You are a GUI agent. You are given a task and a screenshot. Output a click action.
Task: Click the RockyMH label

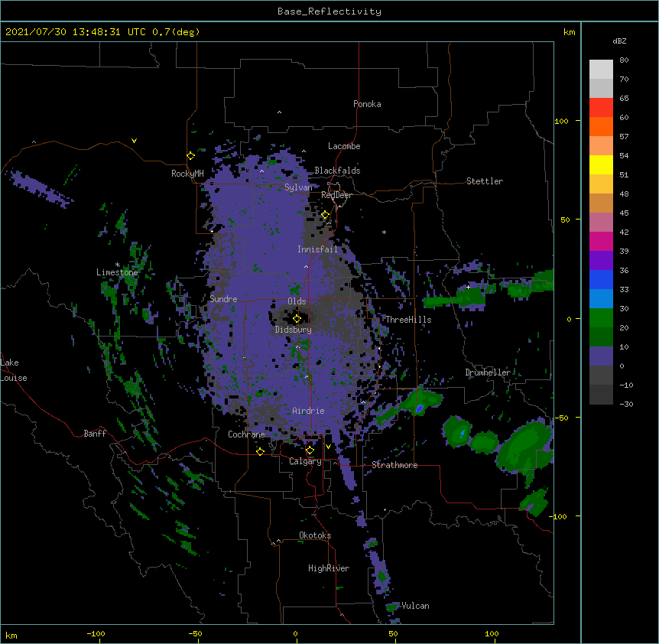[x=187, y=174]
